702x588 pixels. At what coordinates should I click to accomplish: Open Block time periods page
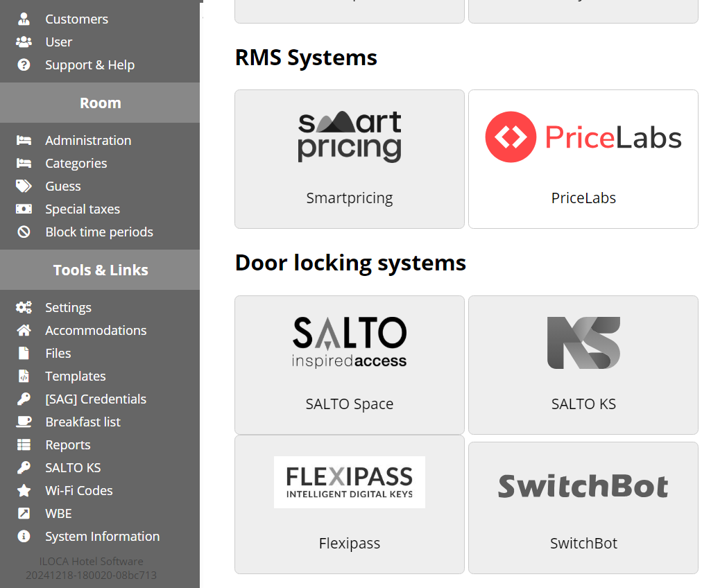tap(99, 232)
